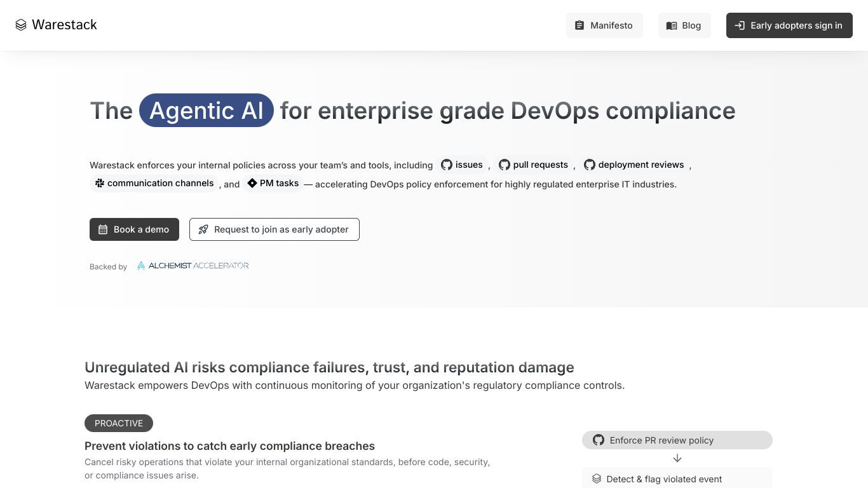Click the diamond icon beside PM tasks

[252, 183]
